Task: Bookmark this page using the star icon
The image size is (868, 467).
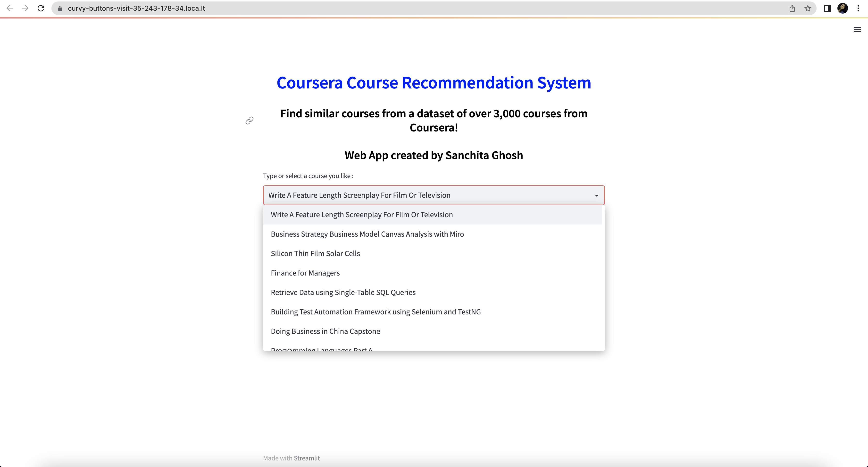Action: (807, 9)
